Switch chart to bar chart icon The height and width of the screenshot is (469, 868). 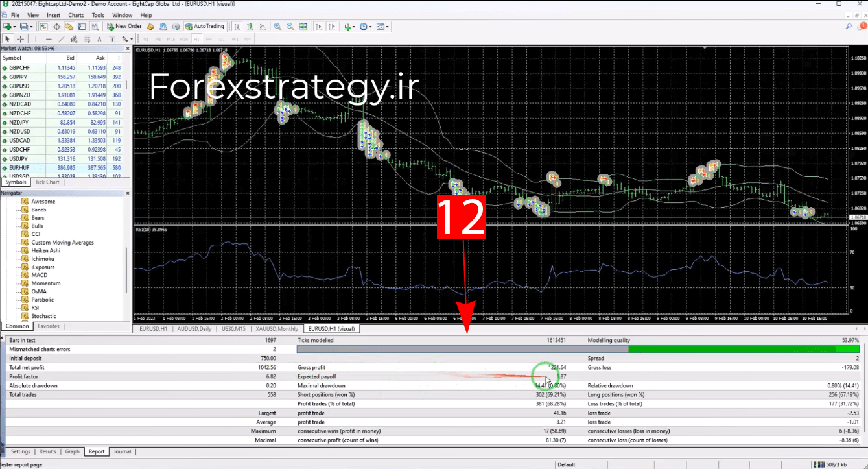tap(237, 27)
